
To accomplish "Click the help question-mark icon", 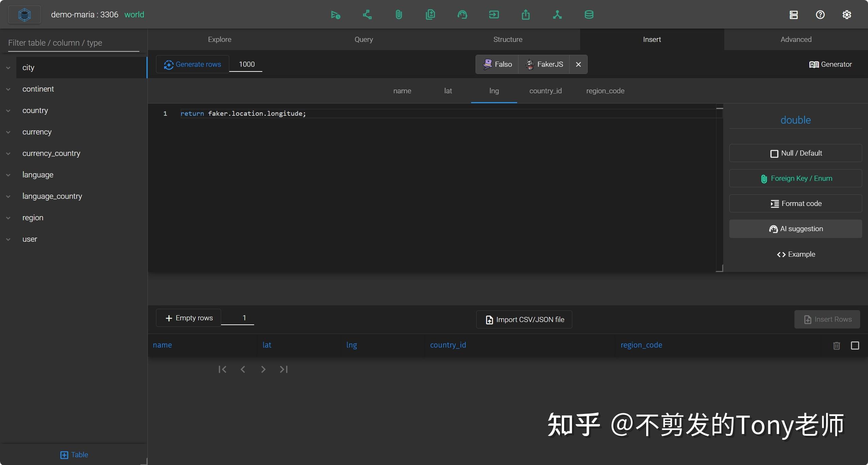I will click(820, 15).
